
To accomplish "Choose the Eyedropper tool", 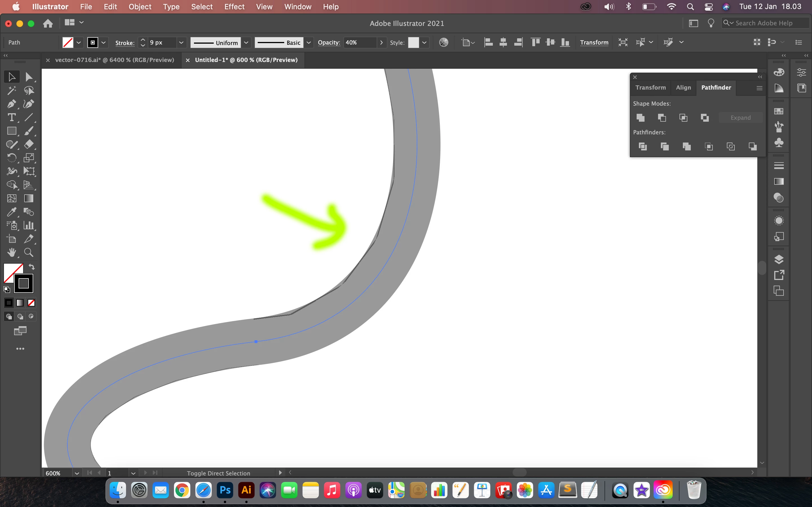I will tap(11, 212).
